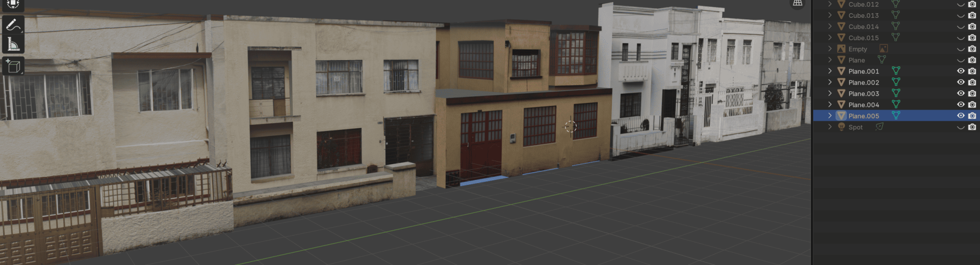Expand the Cube.012 outliner row

(830, 5)
